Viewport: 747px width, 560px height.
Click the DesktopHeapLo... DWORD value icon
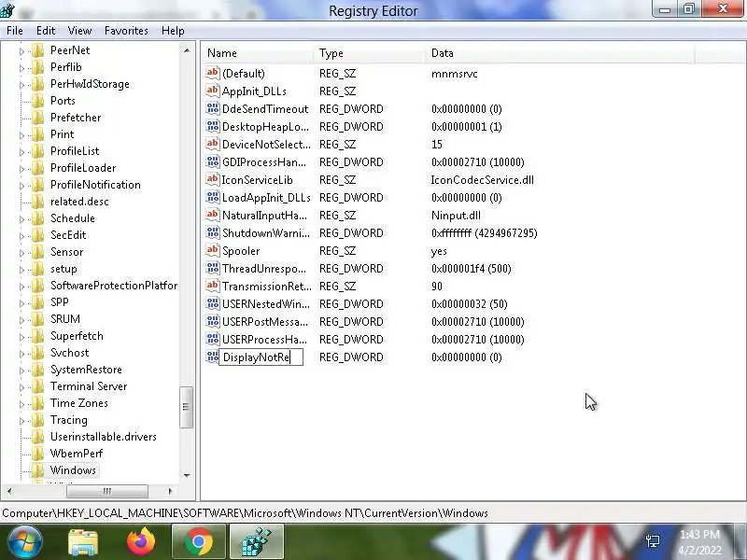point(213,126)
